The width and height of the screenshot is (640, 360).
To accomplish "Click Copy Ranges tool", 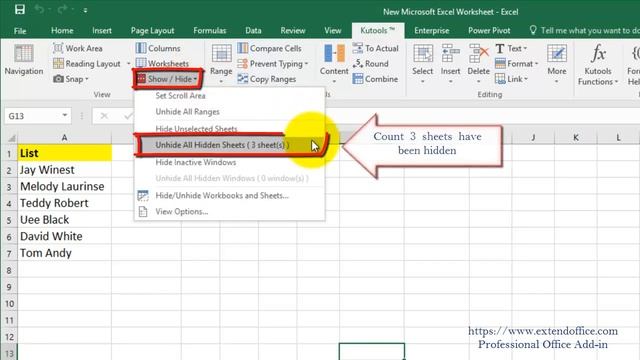I will [267, 79].
